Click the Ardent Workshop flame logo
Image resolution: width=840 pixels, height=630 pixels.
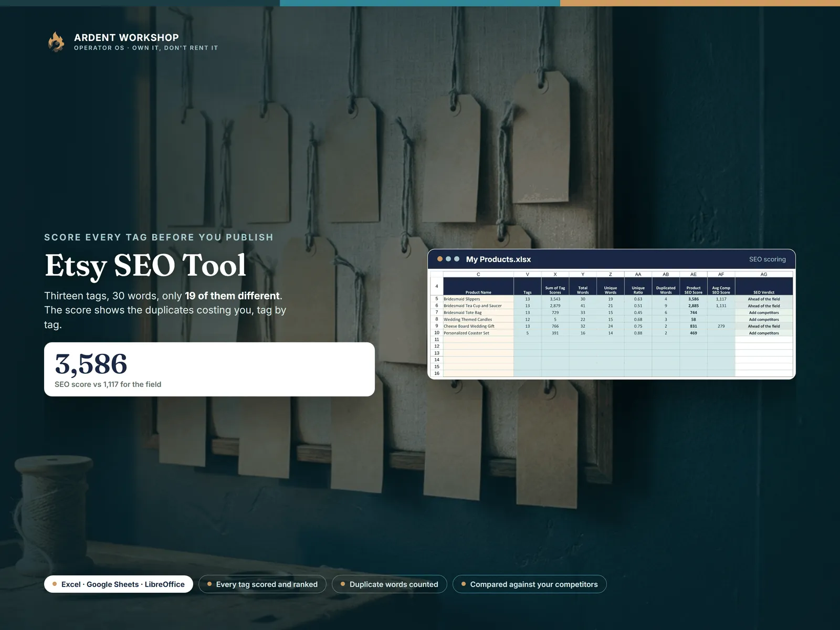(56, 42)
